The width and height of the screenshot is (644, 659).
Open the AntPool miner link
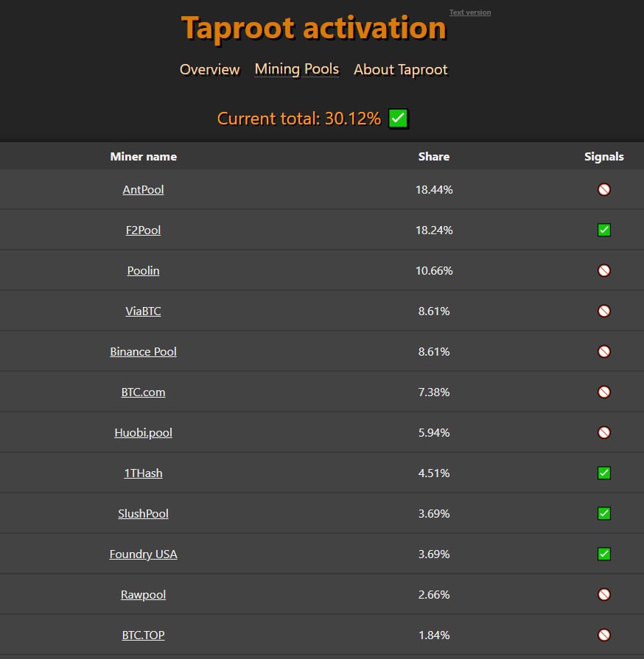(144, 190)
